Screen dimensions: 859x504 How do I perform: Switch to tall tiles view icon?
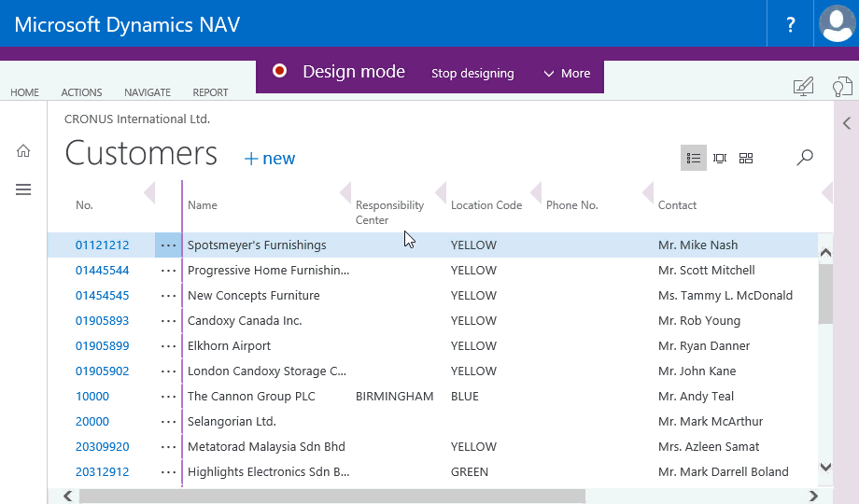(x=720, y=158)
